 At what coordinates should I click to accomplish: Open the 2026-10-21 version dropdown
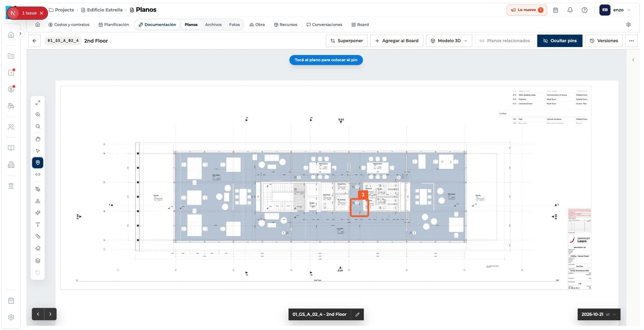point(599,314)
